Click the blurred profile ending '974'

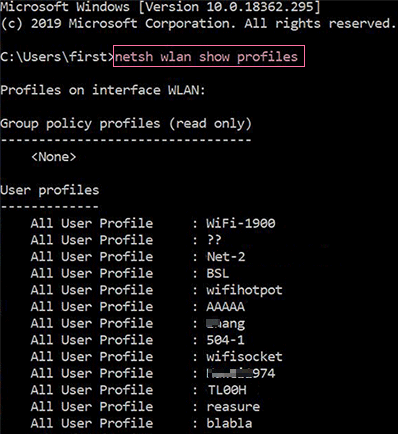point(241,373)
